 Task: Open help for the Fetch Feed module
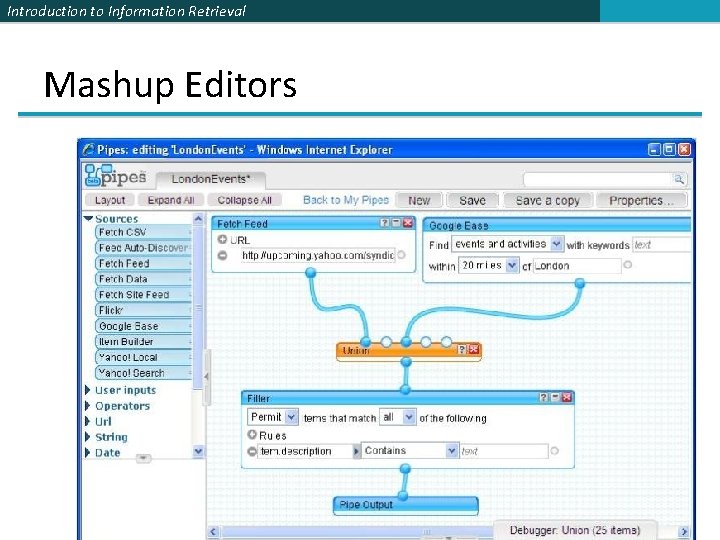click(385, 223)
